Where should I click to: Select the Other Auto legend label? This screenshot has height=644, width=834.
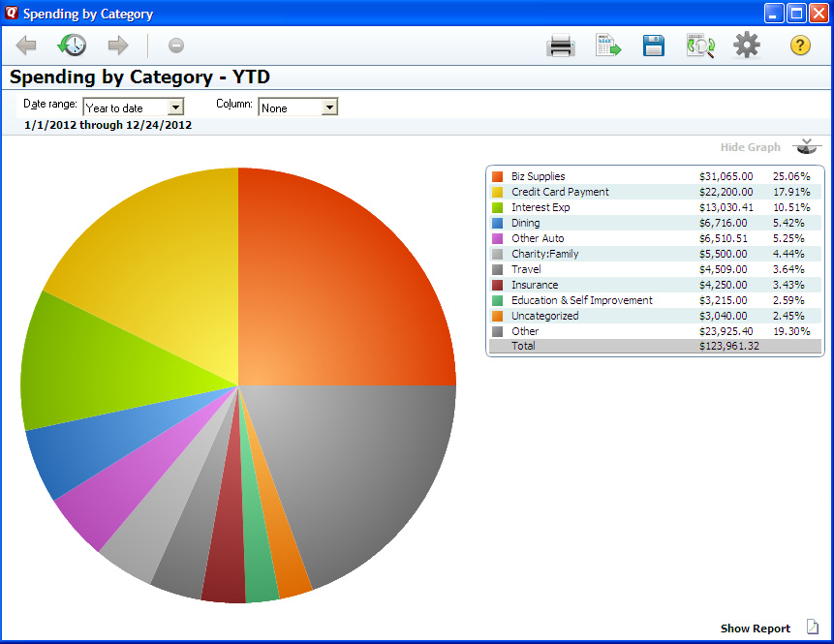[538, 238]
